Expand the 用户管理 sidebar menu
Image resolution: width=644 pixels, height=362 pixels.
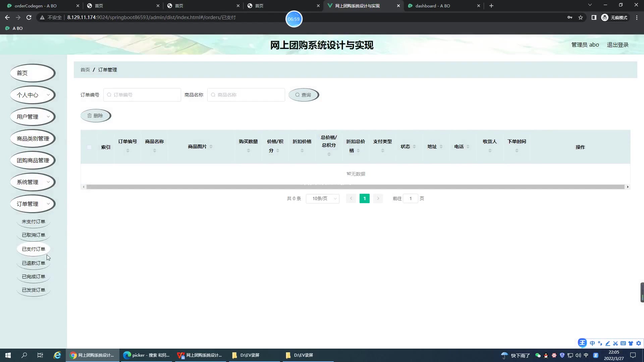click(33, 117)
